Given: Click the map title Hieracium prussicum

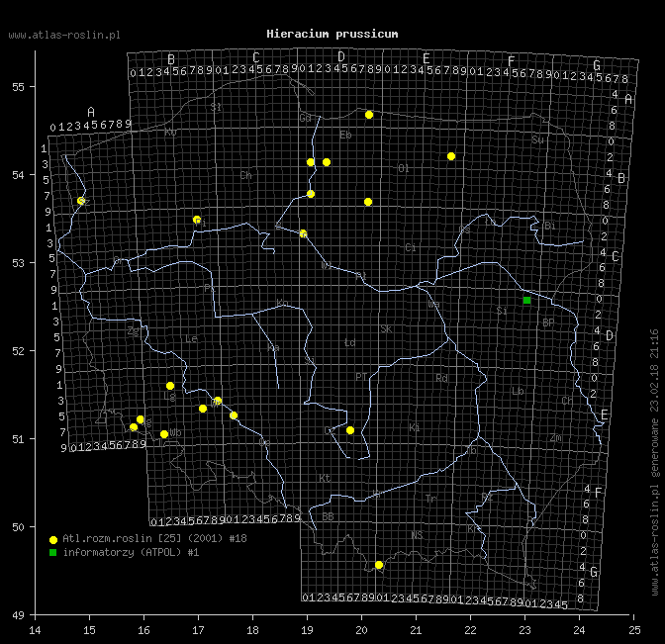Looking at the screenshot, I should 332,34.
